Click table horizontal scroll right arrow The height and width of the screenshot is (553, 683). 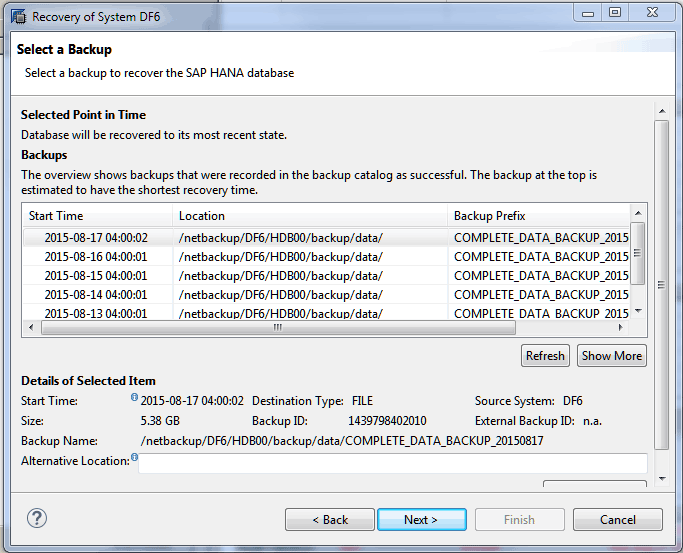coord(621,327)
